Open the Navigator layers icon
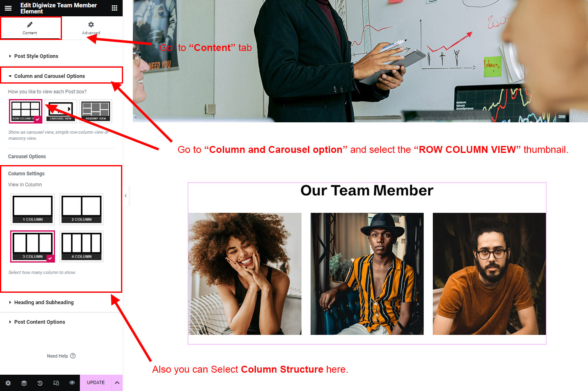 click(x=24, y=383)
